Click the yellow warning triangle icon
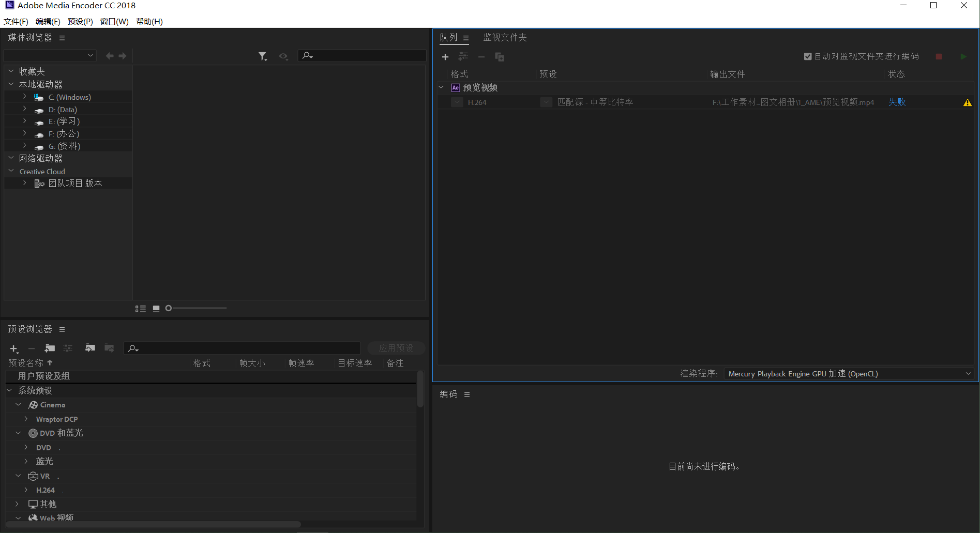This screenshot has height=533, width=980. tap(968, 102)
